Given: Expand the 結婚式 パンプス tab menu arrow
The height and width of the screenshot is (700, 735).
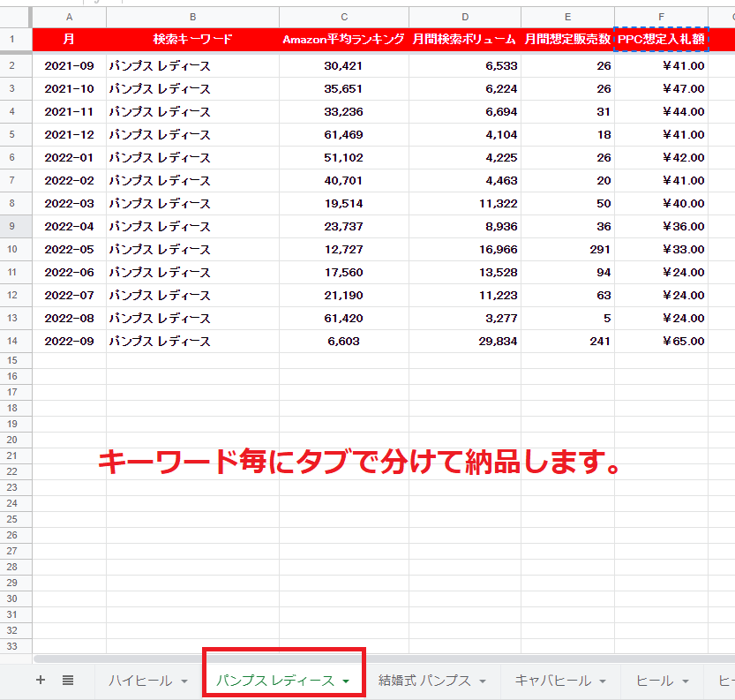Looking at the screenshot, I should click(x=483, y=681).
